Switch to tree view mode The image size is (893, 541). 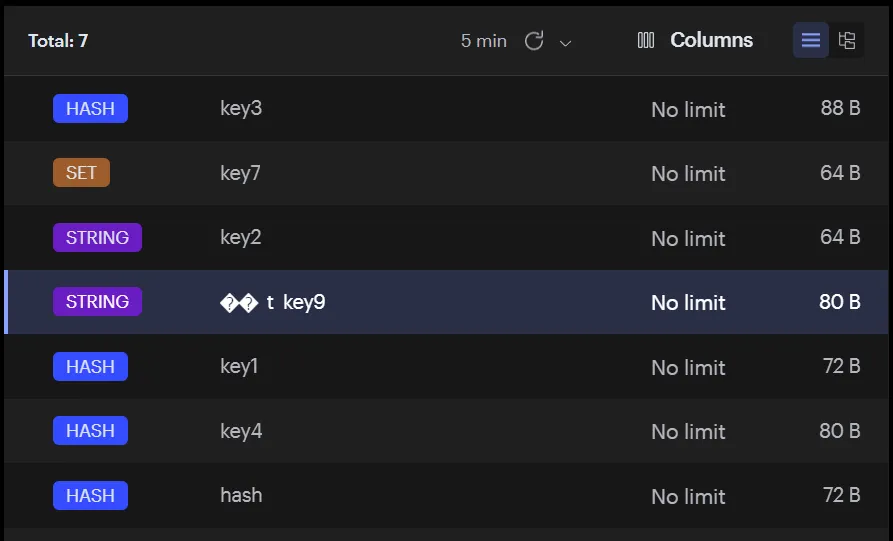[847, 40]
